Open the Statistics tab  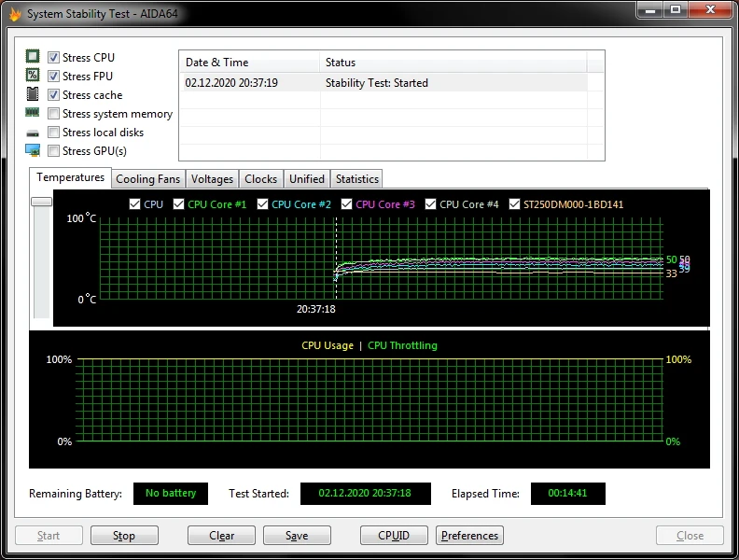pyautogui.click(x=357, y=179)
